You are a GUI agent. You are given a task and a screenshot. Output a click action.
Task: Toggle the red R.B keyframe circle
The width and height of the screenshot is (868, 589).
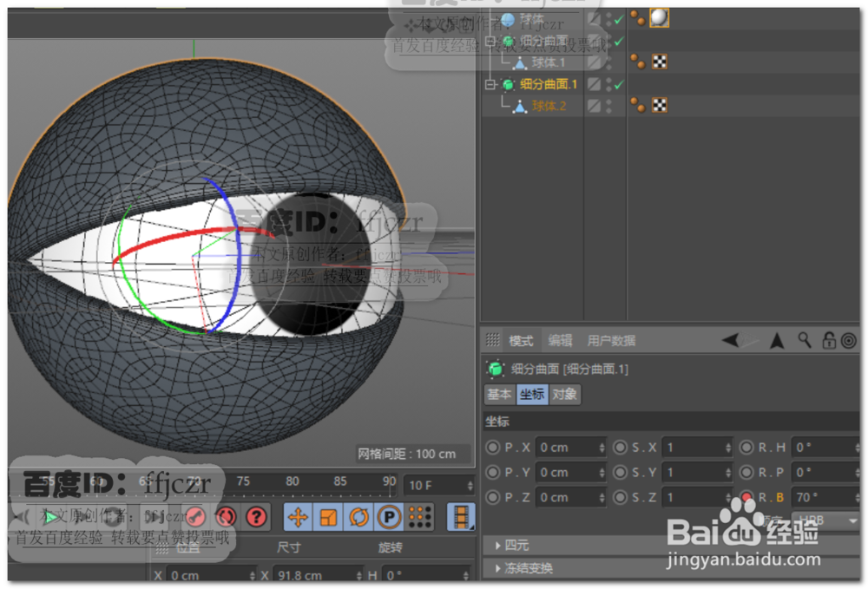(x=746, y=497)
